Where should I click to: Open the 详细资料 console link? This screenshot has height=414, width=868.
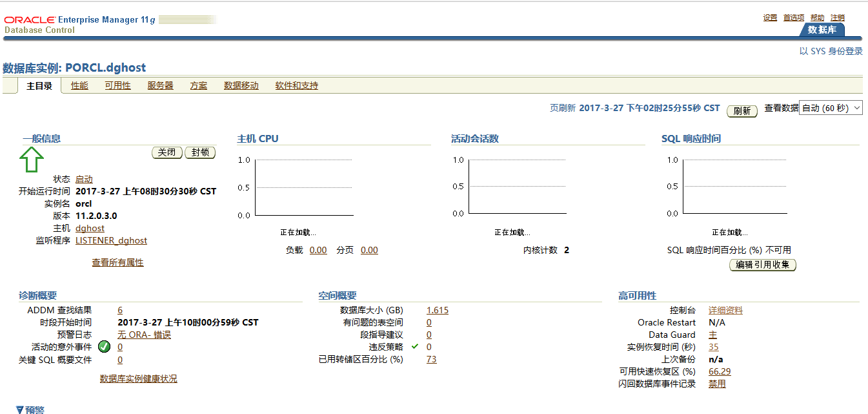pos(725,310)
